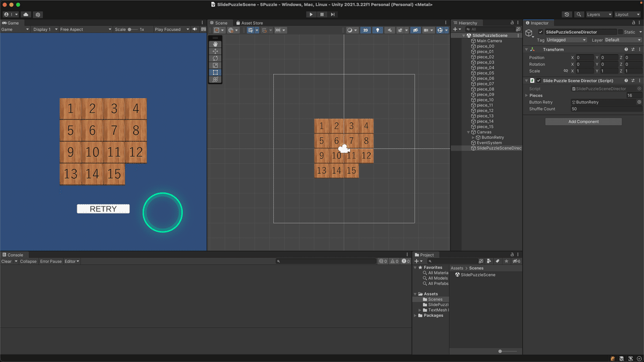Click the Step frame button
This screenshot has height=362, width=644.
[x=332, y=14]
